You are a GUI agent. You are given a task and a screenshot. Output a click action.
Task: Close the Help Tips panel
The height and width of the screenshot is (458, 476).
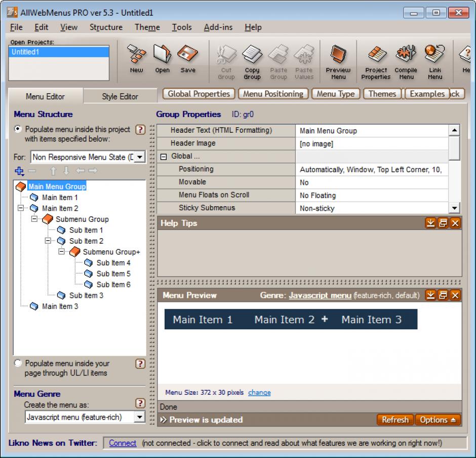click(x=455, y=223)
